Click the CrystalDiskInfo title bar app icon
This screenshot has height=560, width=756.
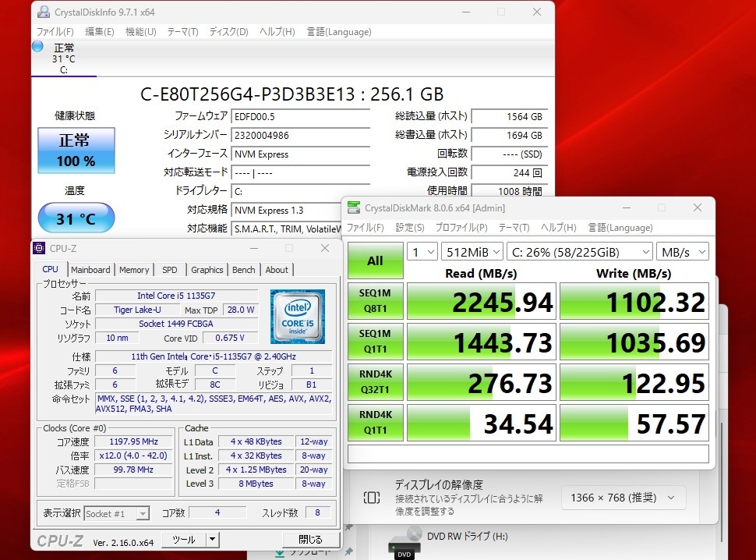tap(44, 12)
